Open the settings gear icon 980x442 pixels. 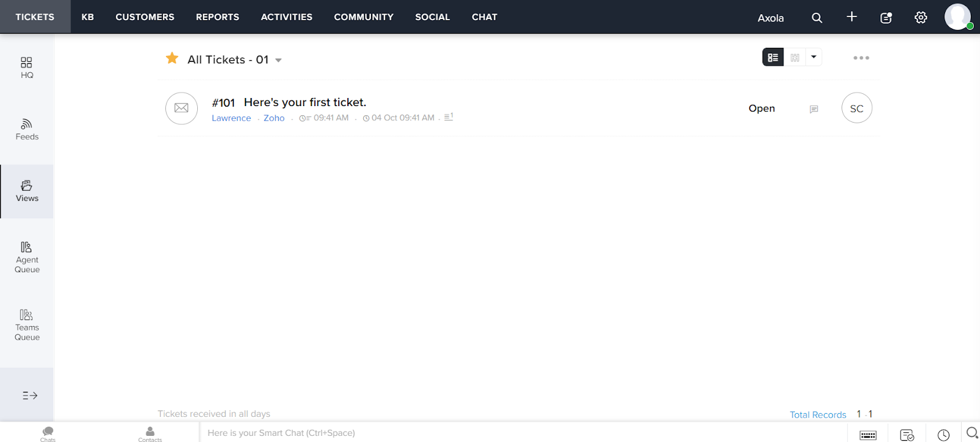click(921, 18)
